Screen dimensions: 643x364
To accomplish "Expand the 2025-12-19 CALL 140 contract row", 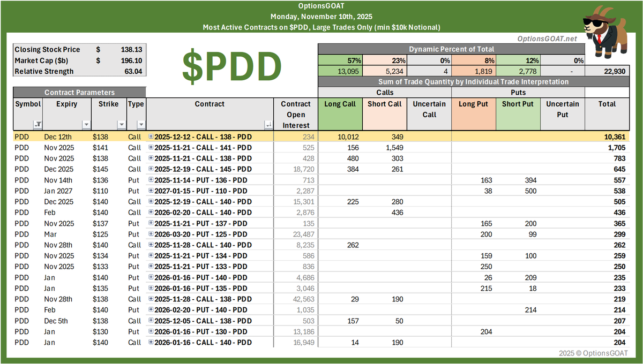I will click(151, 202).
